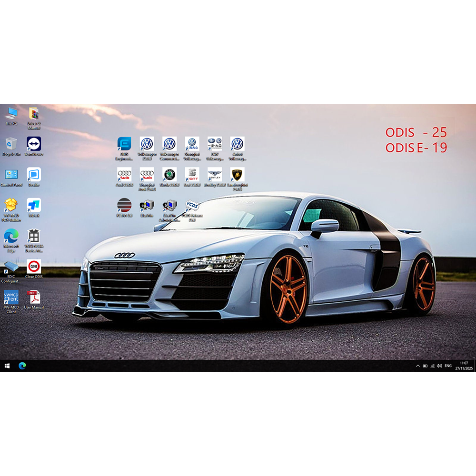Expand the hidden system tray icons chevron

418,366
